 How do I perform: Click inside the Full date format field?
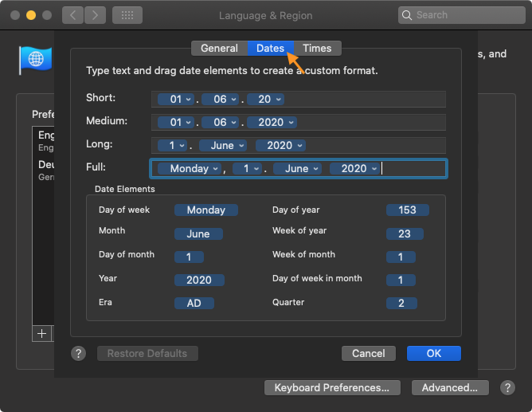coord(299,168)
